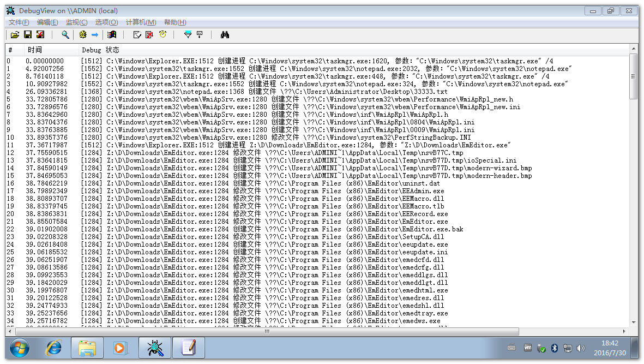The image size is (644, 364).
Task: Click the safely remove hardware tray icon
Action: point(541,348)
